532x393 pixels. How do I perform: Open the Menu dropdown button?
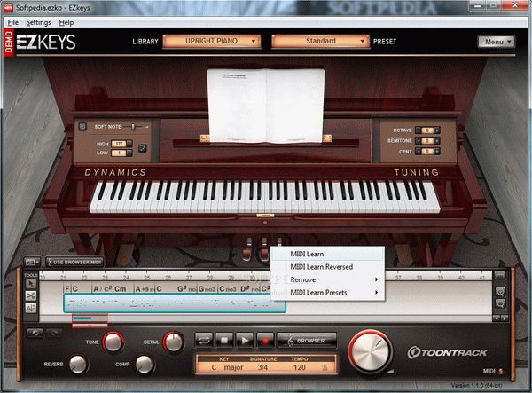pyautogui.click(x=497, y=42)
